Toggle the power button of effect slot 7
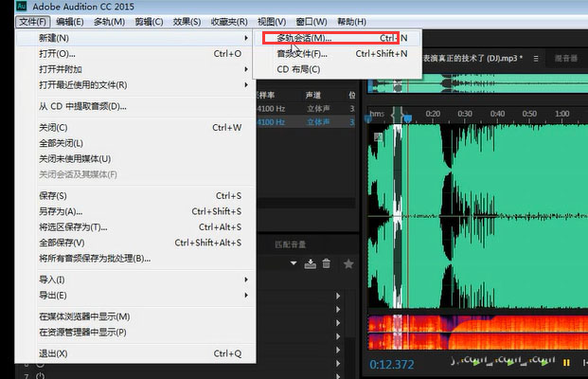Viewport: 588px width, 379px height. 40,375
